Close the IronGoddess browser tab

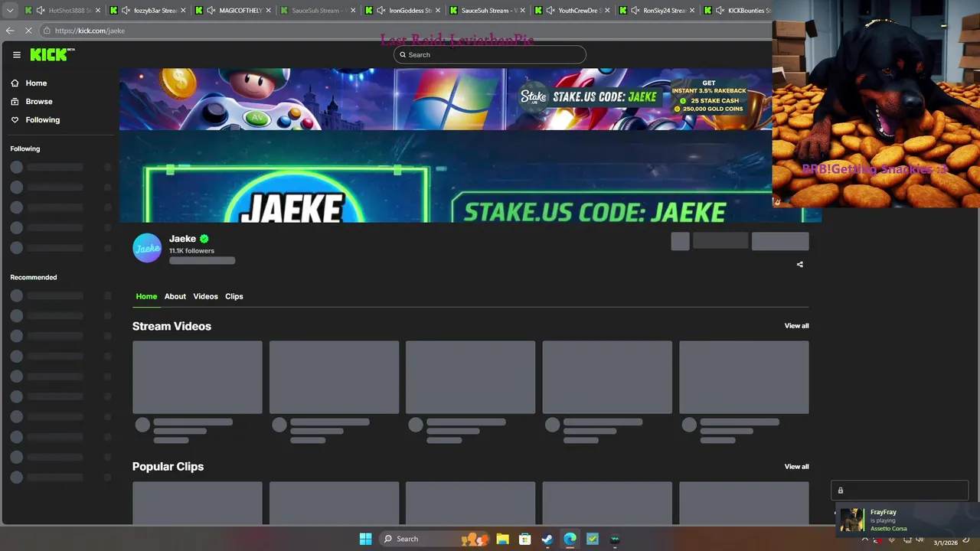coord(438,11)
